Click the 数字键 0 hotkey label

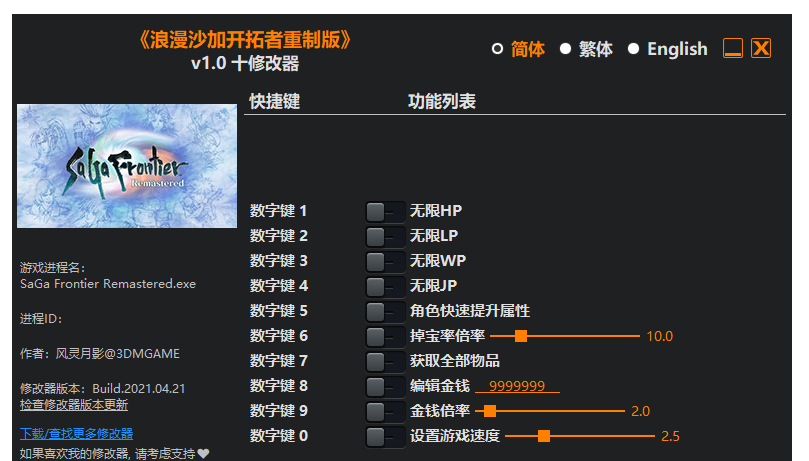tap(279, 436)
